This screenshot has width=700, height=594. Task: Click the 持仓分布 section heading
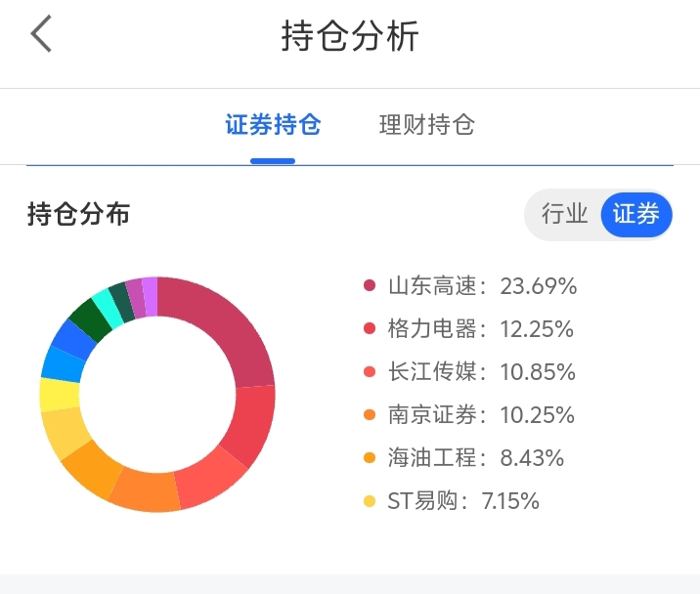78,214
